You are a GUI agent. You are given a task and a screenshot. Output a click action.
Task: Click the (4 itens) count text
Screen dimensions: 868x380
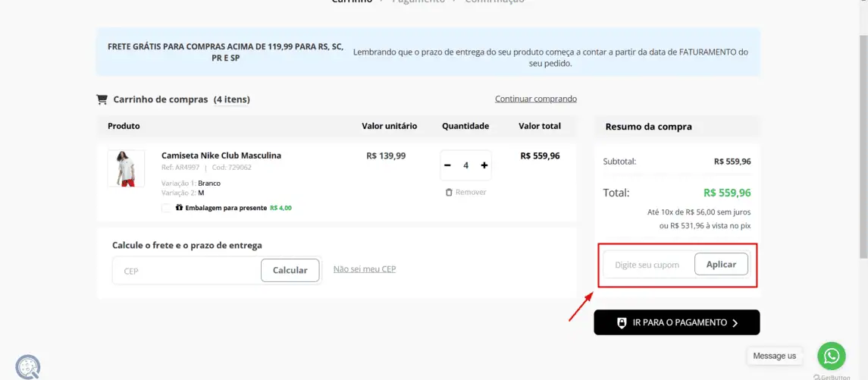[x=232, y=99]
